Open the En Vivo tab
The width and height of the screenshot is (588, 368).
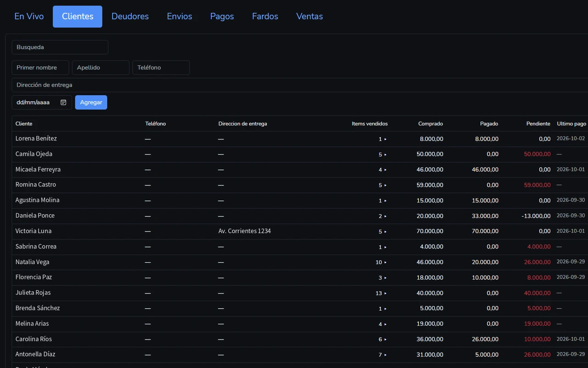pos(29,17)
